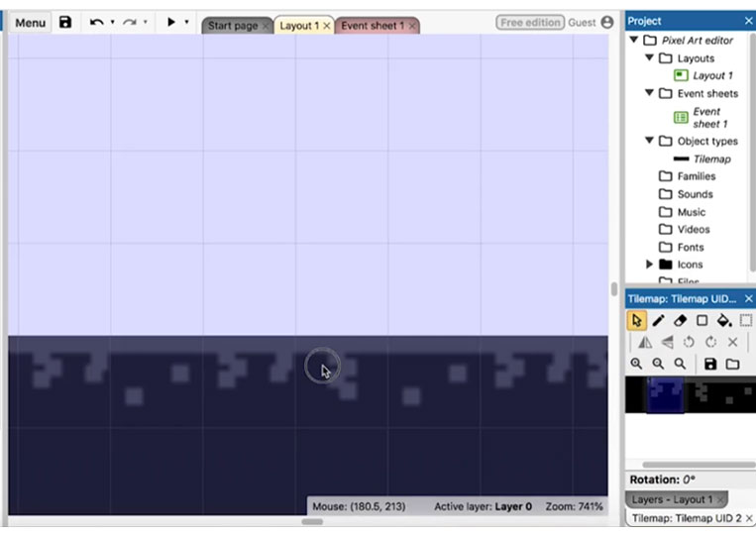Flip the tile vertically in Tilemap toolbar
The width and height of the screenshot is (756, 536).
[667, 342]
